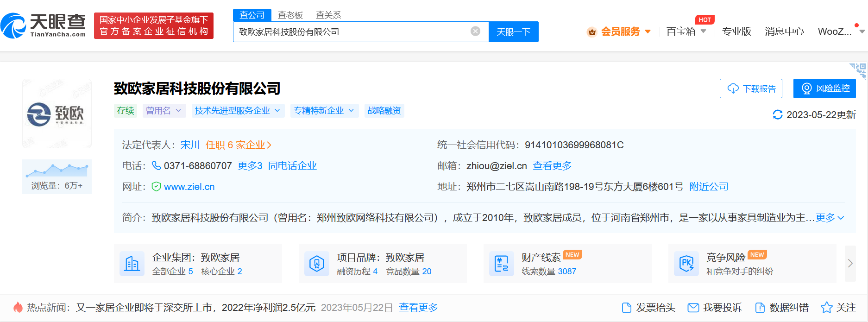Click the 关注 star icon

coord(826,308)
